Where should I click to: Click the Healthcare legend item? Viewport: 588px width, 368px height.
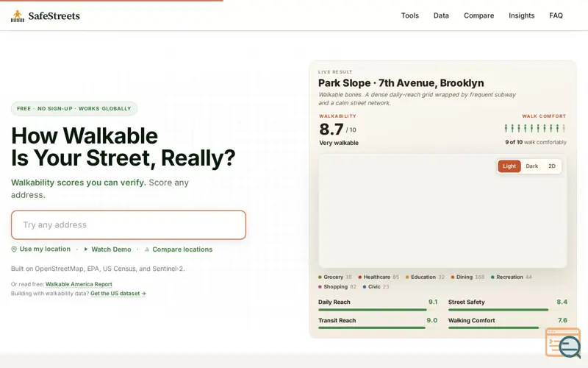[378, 277]
